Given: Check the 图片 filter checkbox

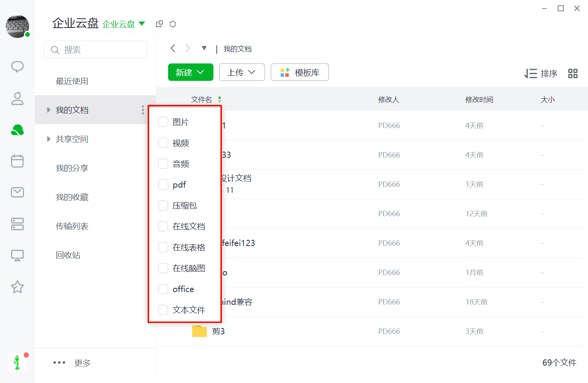Looking at the screenshot, I should pyautogui.click(x=163, y=122).
